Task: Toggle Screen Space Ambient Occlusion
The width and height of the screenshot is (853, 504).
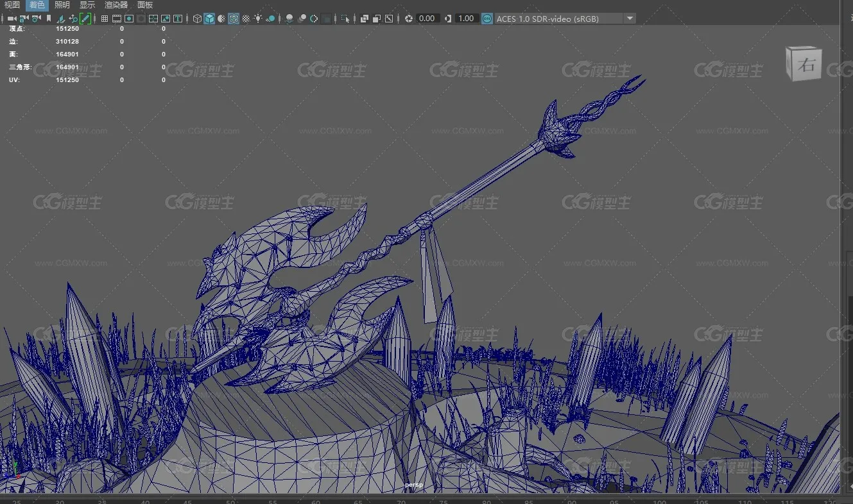Action: pos(289,19)
